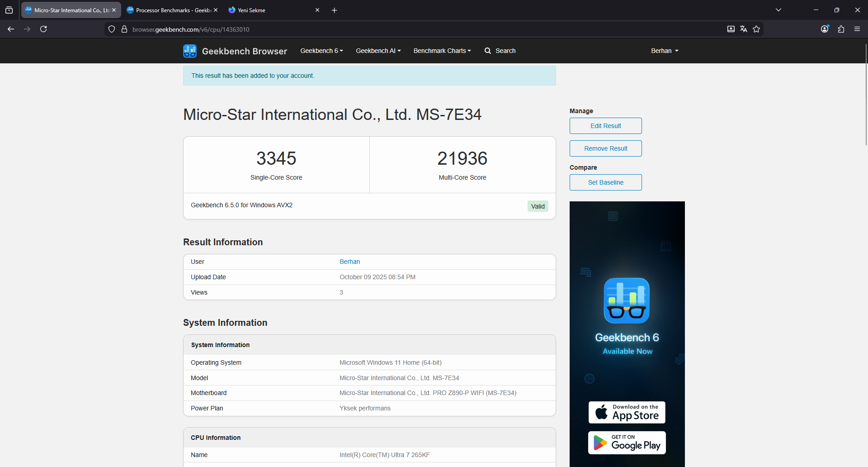The width and height of the screenshot is (868, 467).
Task: Click the result added to account notice
Action: tap(369, 76)
